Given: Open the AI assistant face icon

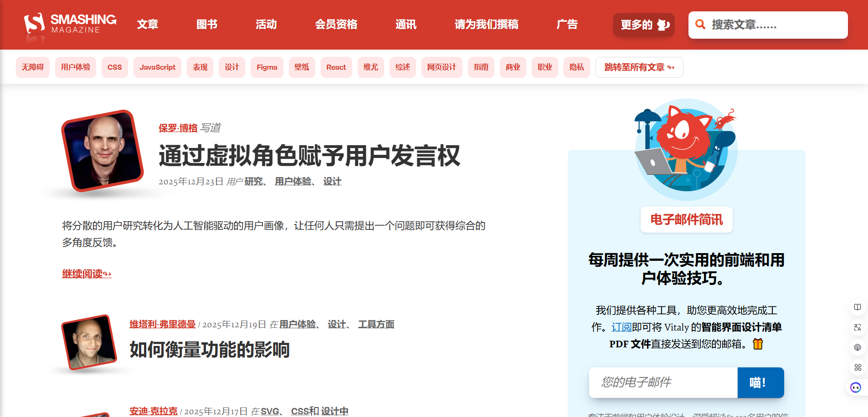Looking at the screenshot, I should pyautogui.click(x=856, y=387).
